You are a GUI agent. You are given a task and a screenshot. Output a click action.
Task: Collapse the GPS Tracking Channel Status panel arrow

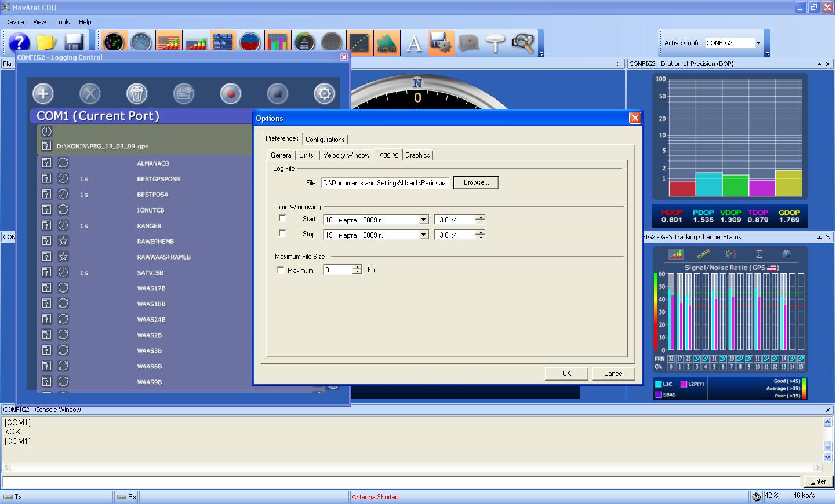[x=819, y=238]
